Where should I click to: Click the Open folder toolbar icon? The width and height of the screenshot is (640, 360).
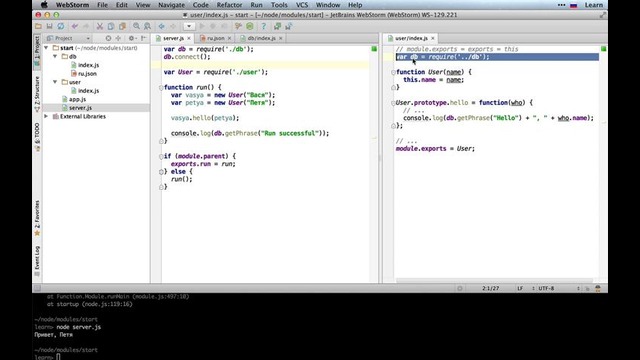point(38,26)
